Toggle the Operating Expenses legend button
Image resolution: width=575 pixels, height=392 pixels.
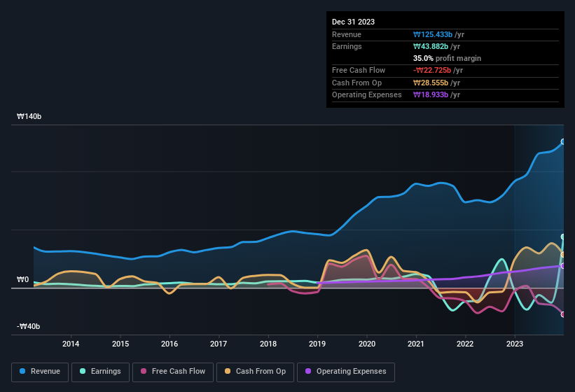pyautogui.click(x=346, y=372)
